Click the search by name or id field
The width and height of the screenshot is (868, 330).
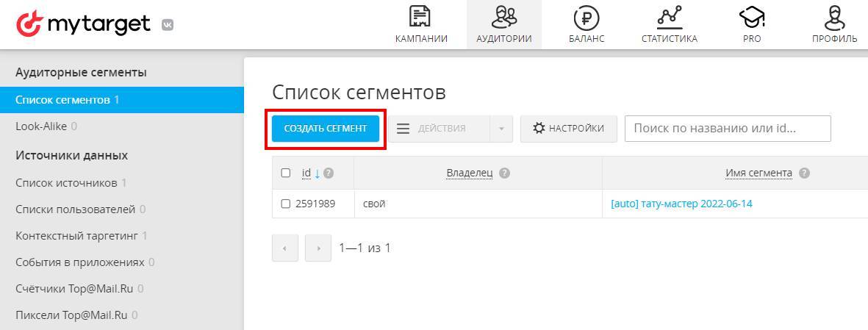tap(727, 129)
